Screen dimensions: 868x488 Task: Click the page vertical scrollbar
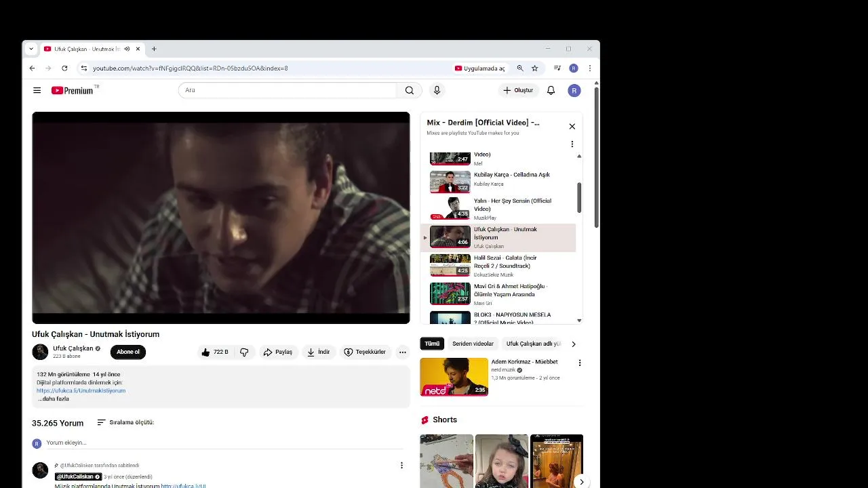(x=596, y=156)
